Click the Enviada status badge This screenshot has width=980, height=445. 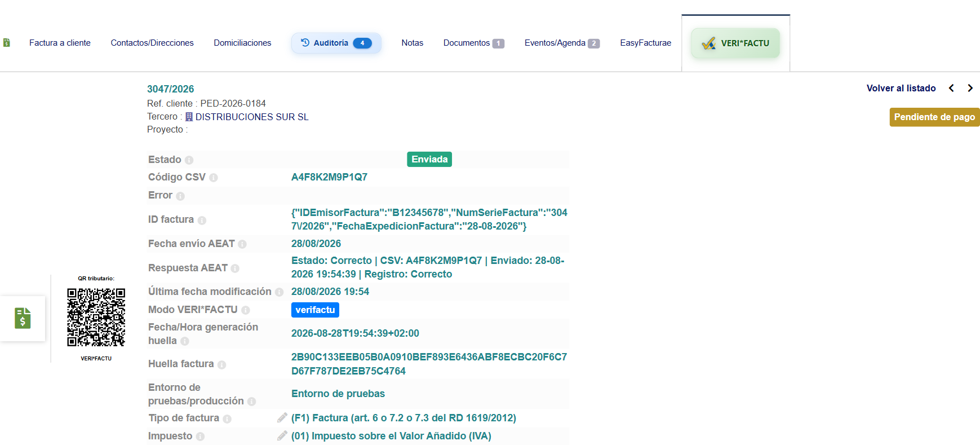[x=429, y=160]
